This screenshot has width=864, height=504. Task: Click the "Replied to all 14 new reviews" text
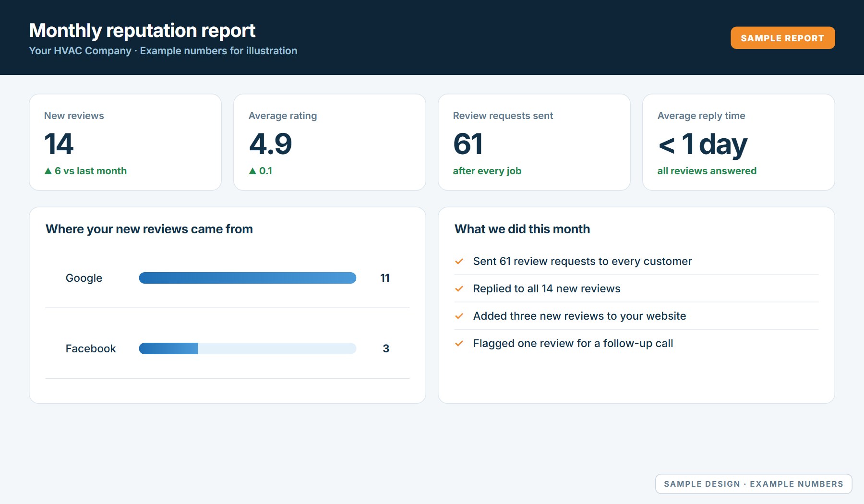pyautogui.click(x=547, y=289)
